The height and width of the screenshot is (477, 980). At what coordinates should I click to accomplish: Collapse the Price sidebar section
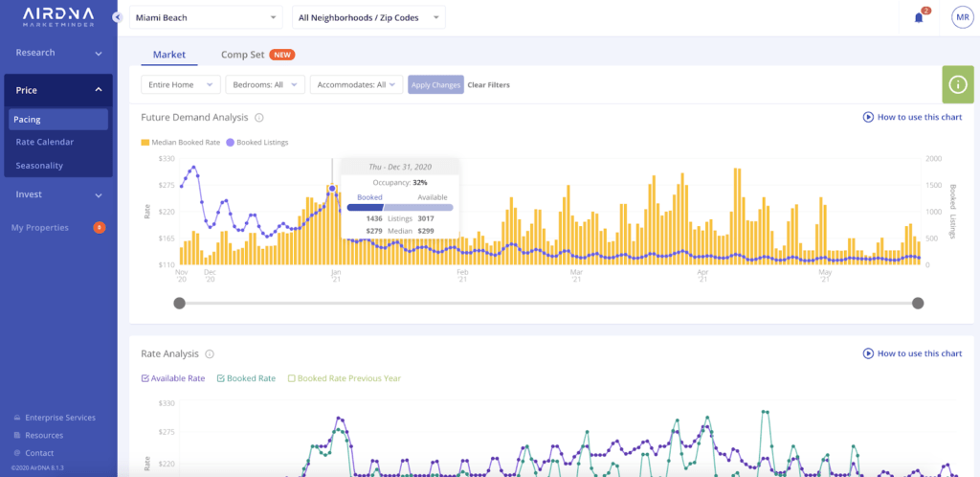(x=58, y=90)
